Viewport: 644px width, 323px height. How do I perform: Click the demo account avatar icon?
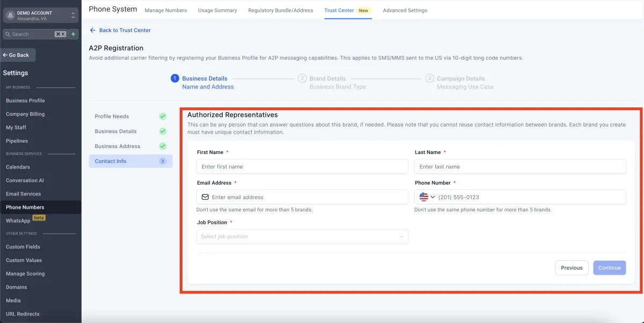[x=10, y=16]
